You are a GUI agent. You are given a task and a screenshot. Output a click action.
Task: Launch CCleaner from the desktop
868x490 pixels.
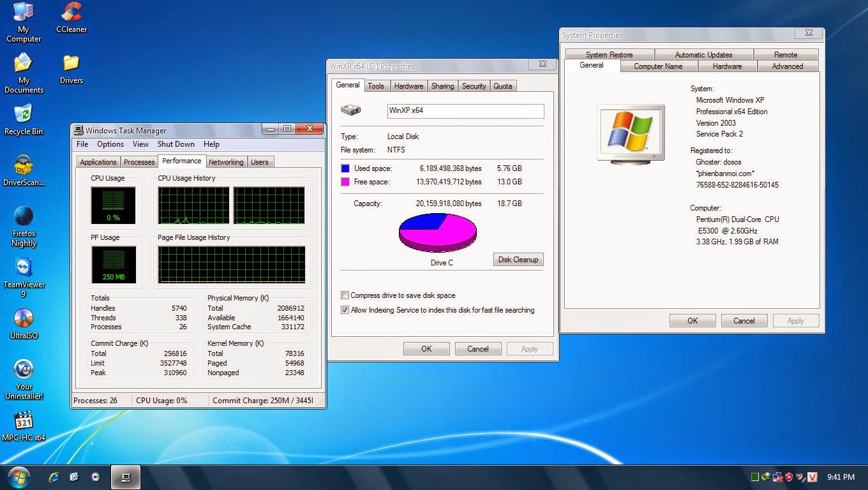coord(71,17)
